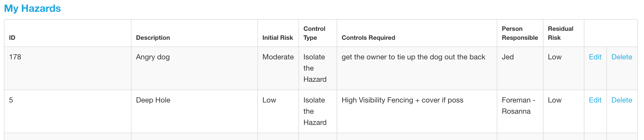Delete the Deep Hole hazard entry
Screen dimensions: 644x140
tap(622, 100)
